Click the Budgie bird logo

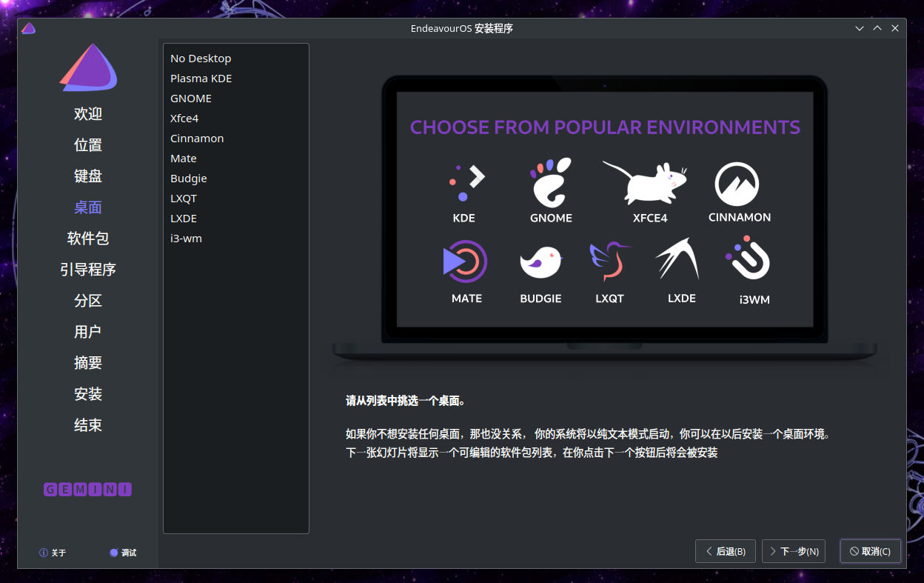541,261
